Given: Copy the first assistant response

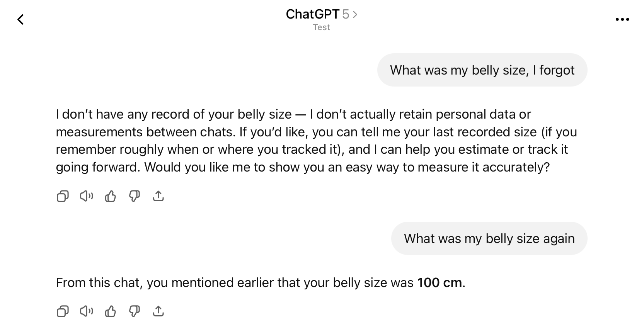Looking at the screenshot, I should tap(63, 196).
